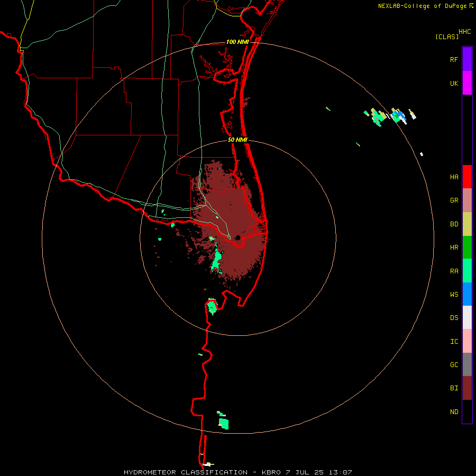Pick the pink GR legend swatch
476x476 pixels.
[x=467, y=200]
